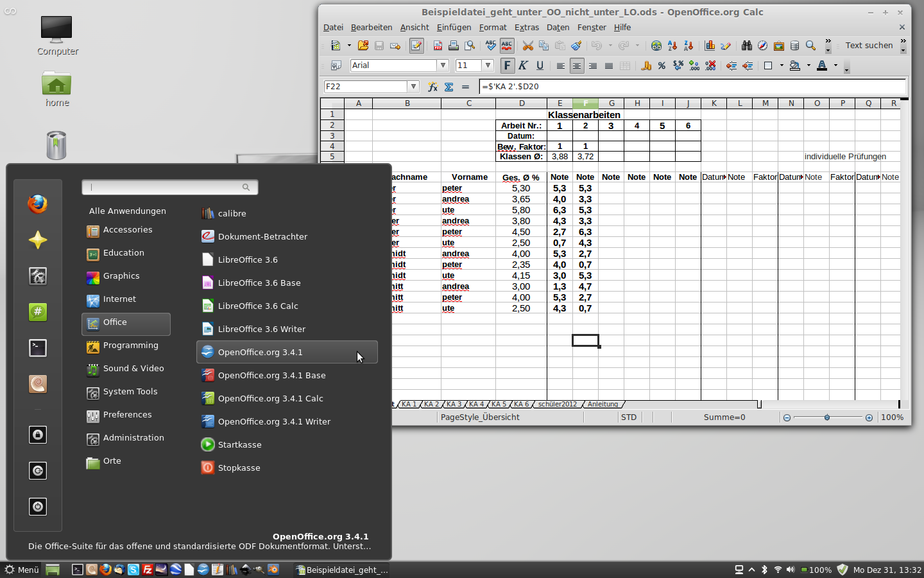The image size is (924, 578).
Task: Show draw functions pencil icon
Action: (x=726, y=46)
